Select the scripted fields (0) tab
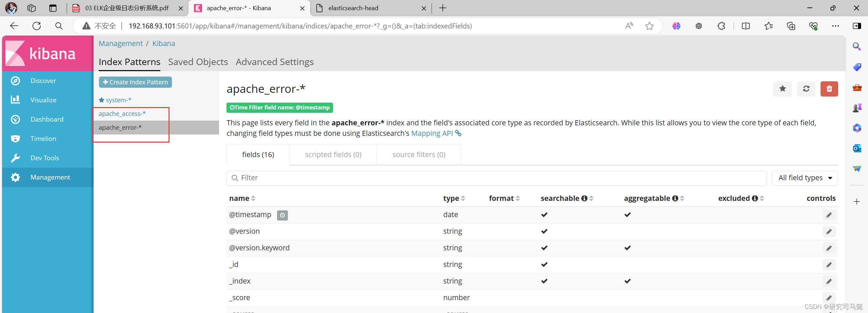This screenshot has height=313, width=868. [333, 155]
